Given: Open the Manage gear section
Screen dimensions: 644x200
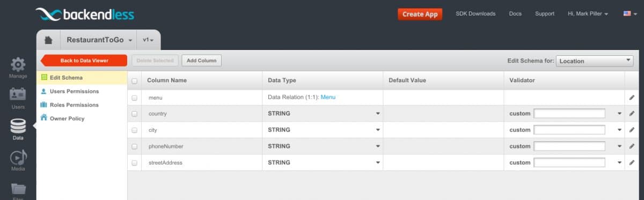Looking at the screenshot, I should (x=18, y=68).
